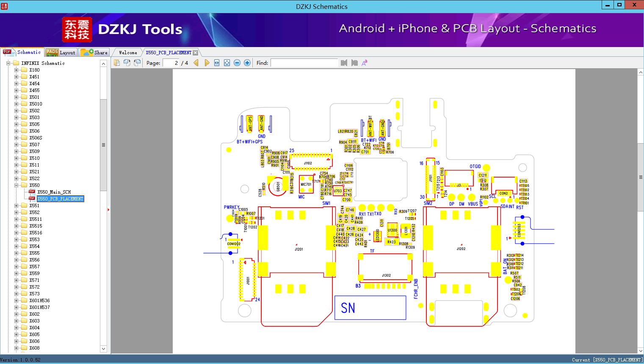Expand the X608 folder
The image size is (644, 364).
17,348
